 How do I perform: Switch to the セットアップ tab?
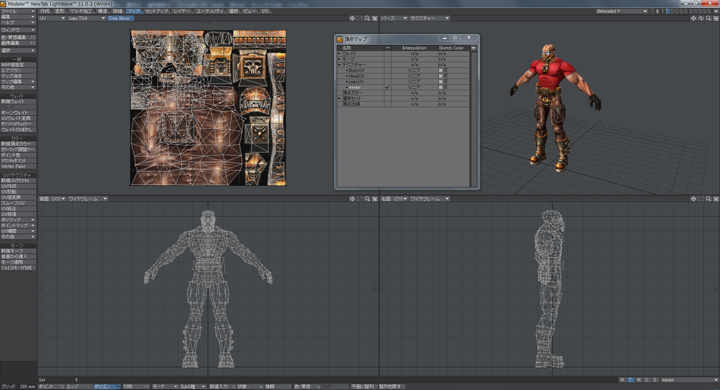click(157, 11)
